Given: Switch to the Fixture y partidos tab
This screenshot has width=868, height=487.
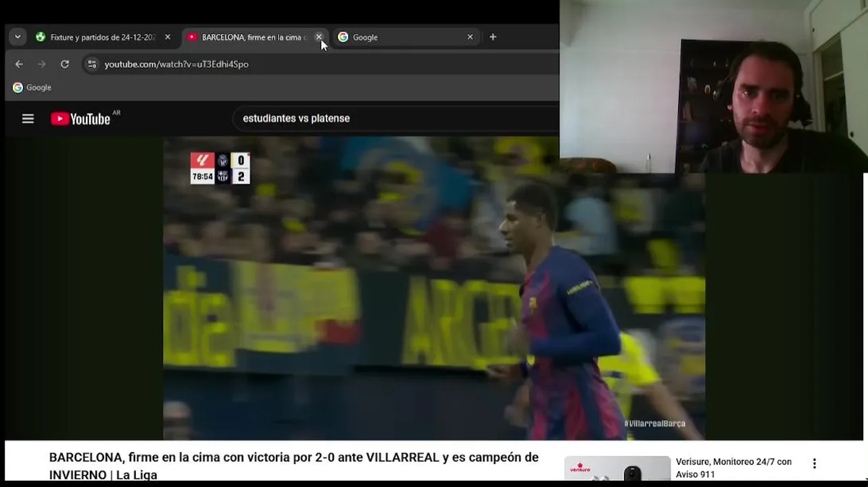Looking at the screenshot, I should [103, 37].
